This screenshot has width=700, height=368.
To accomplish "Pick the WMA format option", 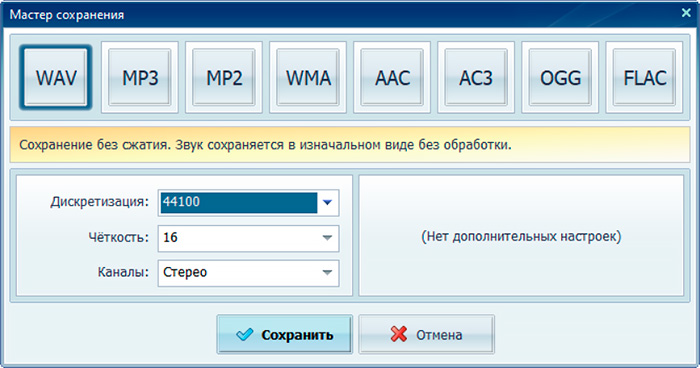I will [x=308, y=78].
